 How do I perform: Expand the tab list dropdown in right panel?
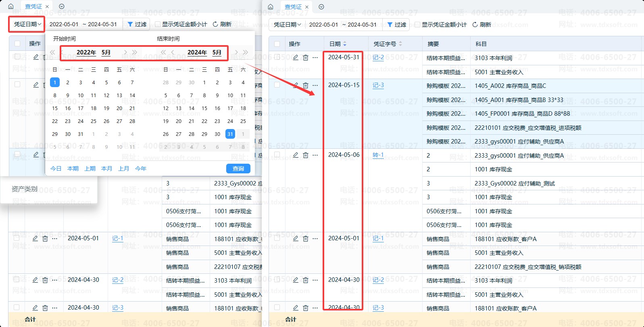[x=321, y=7]
